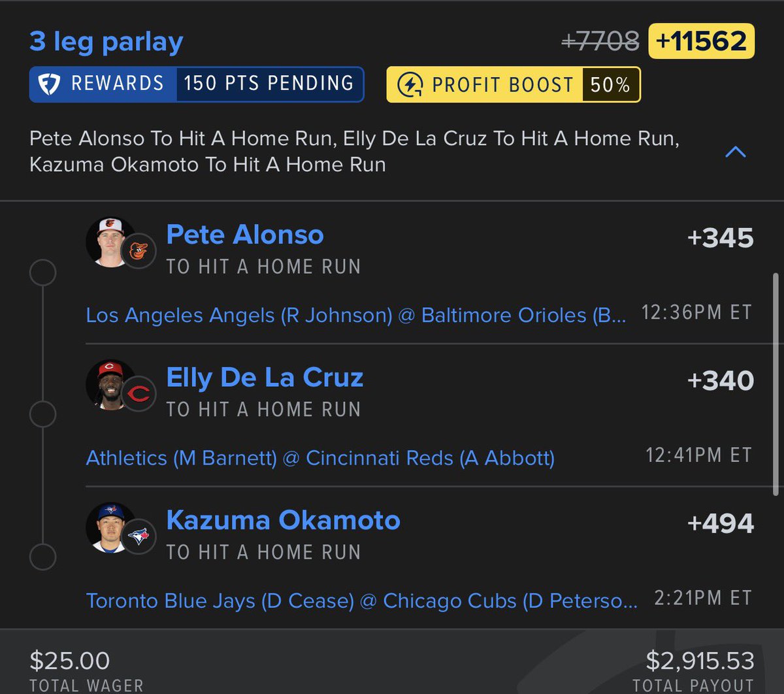
Task: Select the Pete Alonso leg status circle
Action: coord(43,273)
